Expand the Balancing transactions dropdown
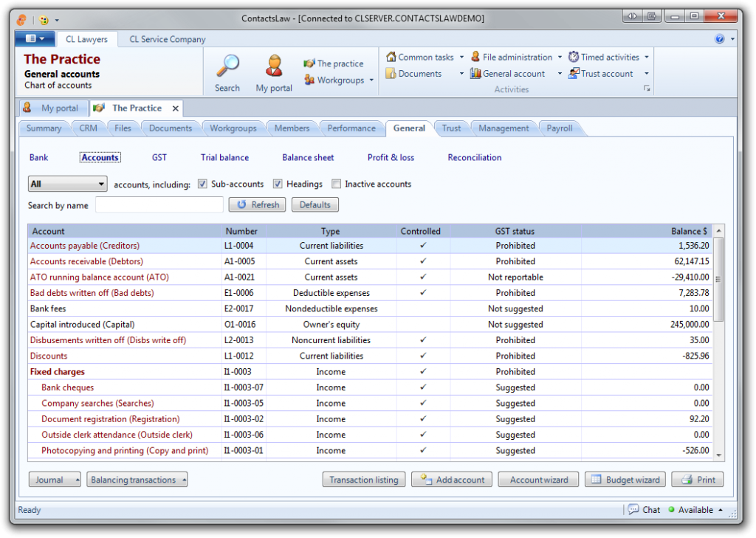Viewport: 756px width, 538px height. pyautogui.click(x=137, y=480)
